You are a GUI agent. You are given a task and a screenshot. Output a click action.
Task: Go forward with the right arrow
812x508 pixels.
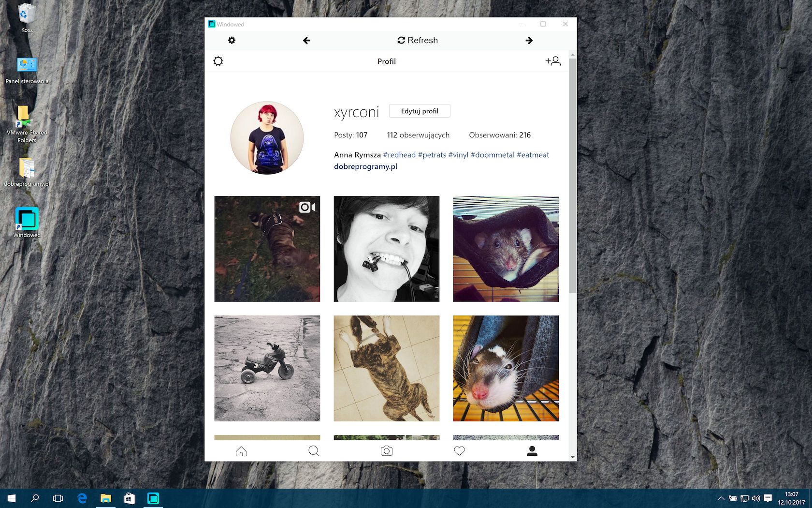click(x=529, y=41)
